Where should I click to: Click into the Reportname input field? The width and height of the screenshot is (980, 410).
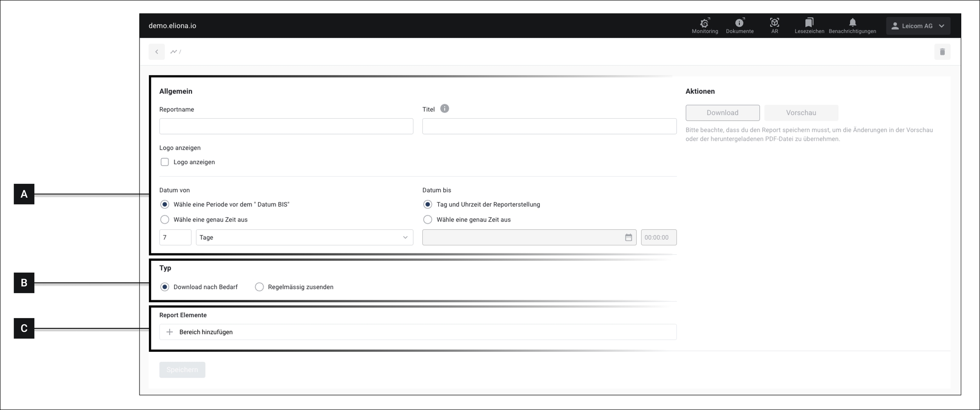286,126
